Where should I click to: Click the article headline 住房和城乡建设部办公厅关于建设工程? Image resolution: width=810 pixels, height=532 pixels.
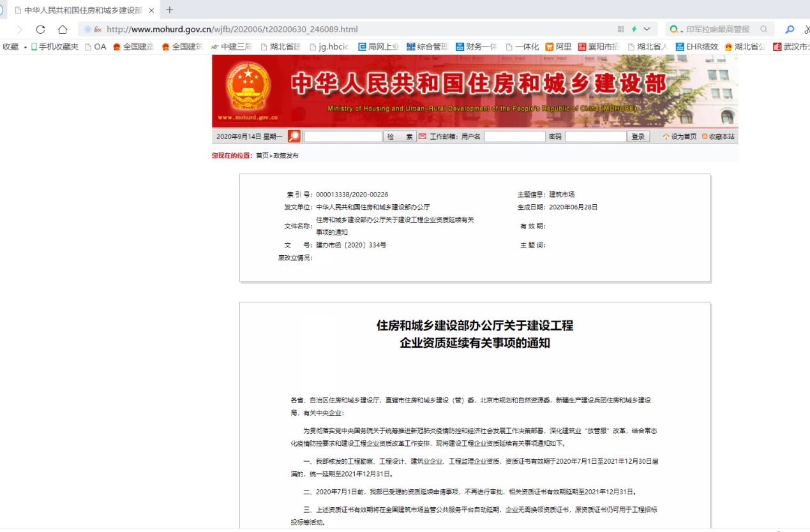475,326
